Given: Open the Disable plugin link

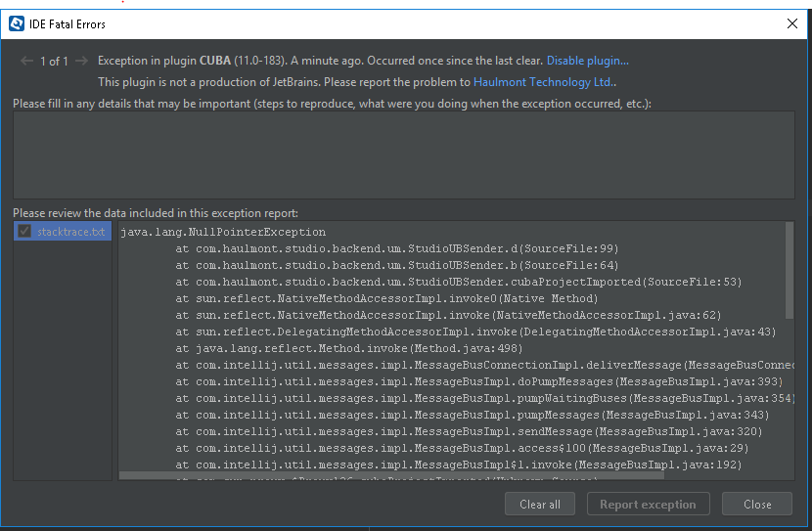Looking at the screenshot, I should (587, 61).
